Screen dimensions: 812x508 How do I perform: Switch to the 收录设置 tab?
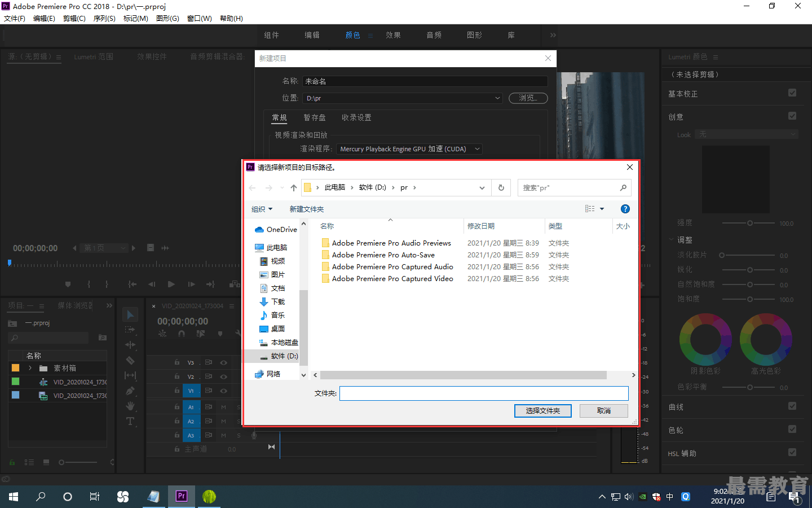point(356,117)
